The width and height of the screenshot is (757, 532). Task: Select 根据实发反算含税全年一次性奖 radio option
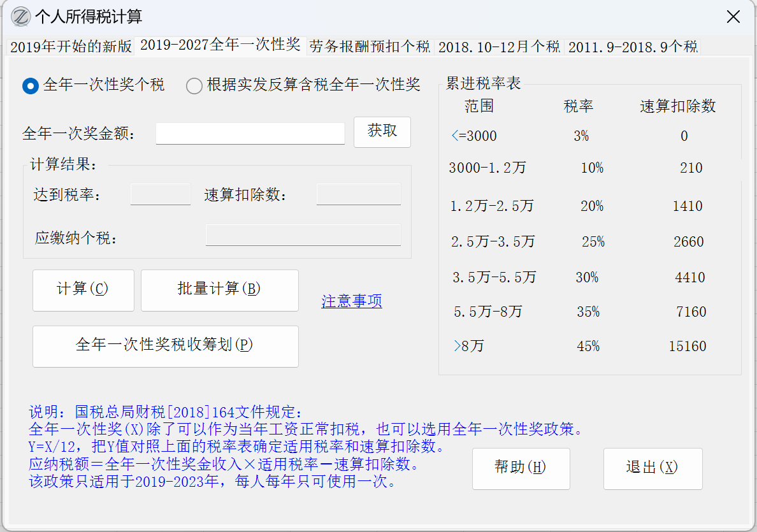click(x=194, y=85)
